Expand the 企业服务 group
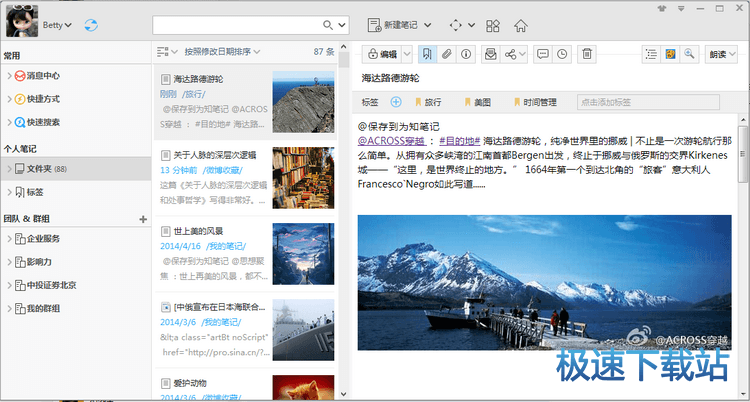Screen dimensions: 750x402 click(10, 239)
